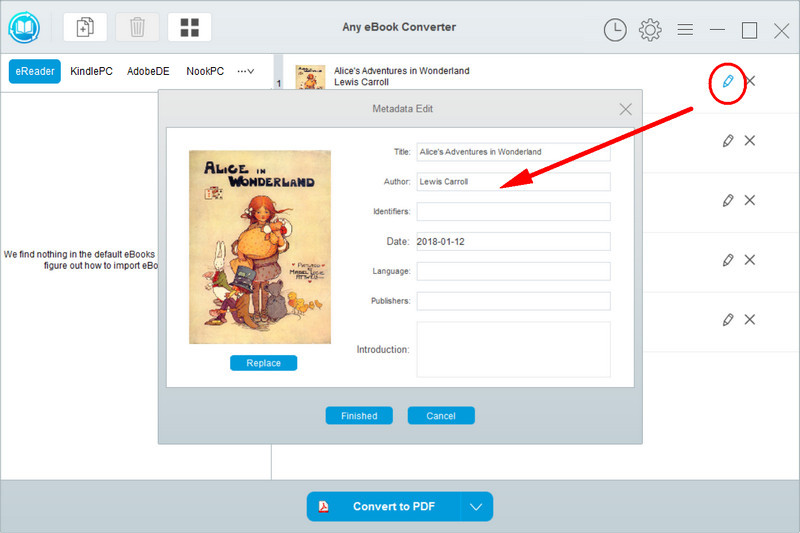The image size is (800, 533).
Task: Click the circled blue edit pencil icon
Action: pyautogui.click(x=728, y=80)
